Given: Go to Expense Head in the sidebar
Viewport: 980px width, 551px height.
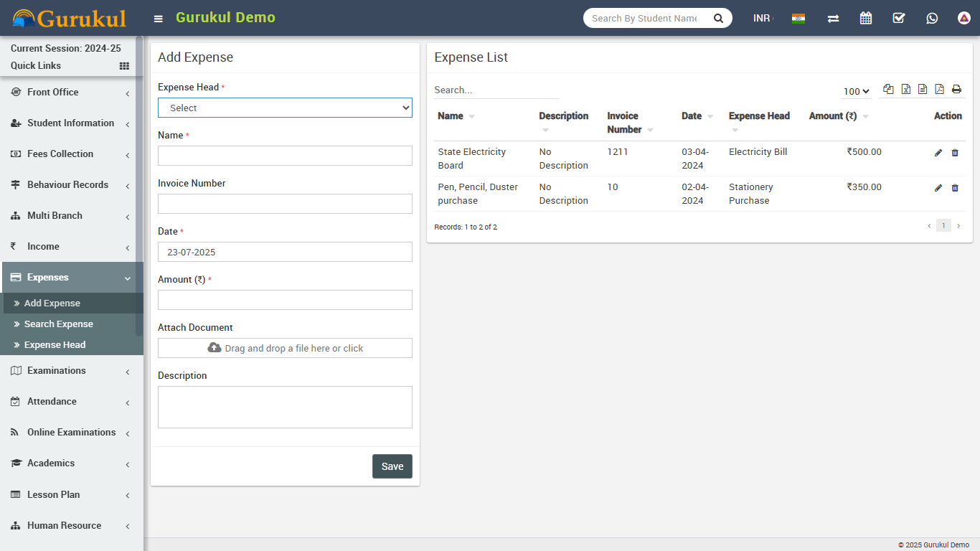Looking at the screenshot, I should 55,345.
